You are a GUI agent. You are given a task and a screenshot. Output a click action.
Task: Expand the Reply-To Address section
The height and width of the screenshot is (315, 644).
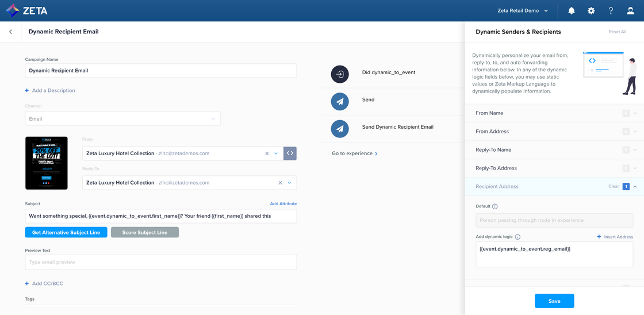coord(635,168)
